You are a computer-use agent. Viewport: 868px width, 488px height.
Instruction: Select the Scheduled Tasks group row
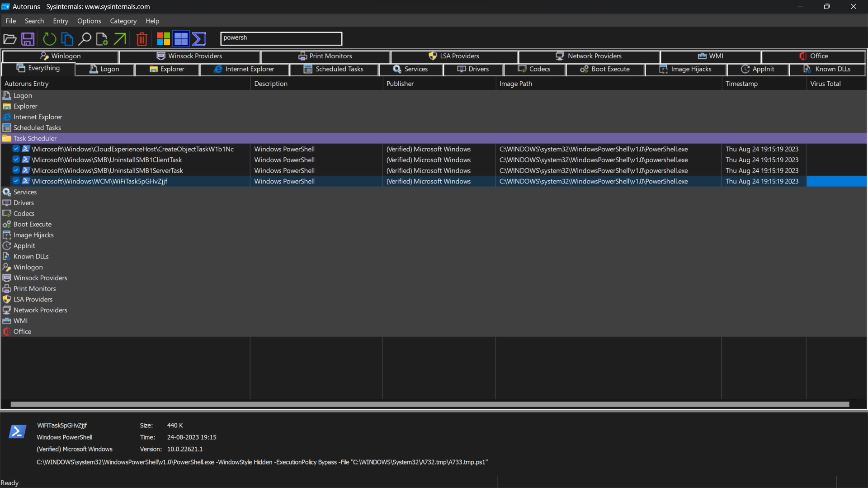pos(434,127)
